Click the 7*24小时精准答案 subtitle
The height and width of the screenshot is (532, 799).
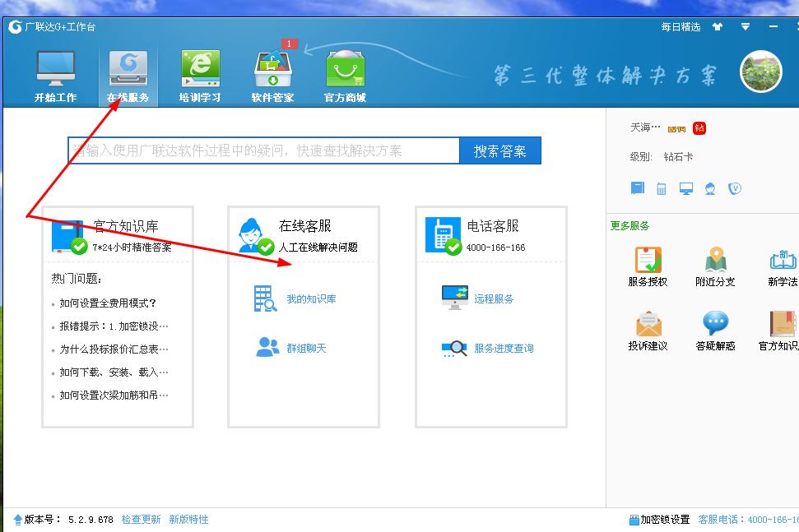[x=132, y=247]
